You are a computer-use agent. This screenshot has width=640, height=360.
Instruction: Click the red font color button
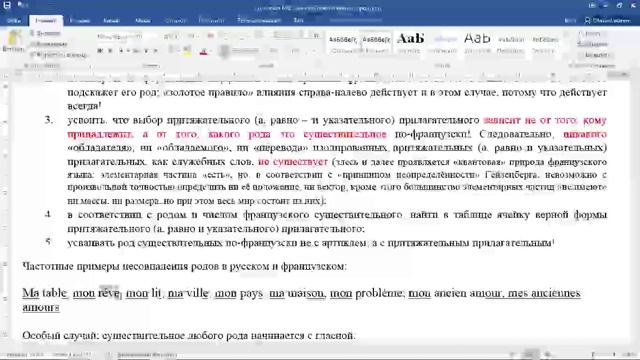click(204, 51)
